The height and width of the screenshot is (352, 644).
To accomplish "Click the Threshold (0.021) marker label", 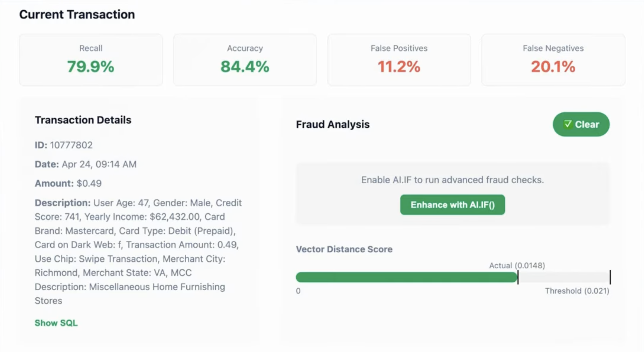I will point(577,291).
